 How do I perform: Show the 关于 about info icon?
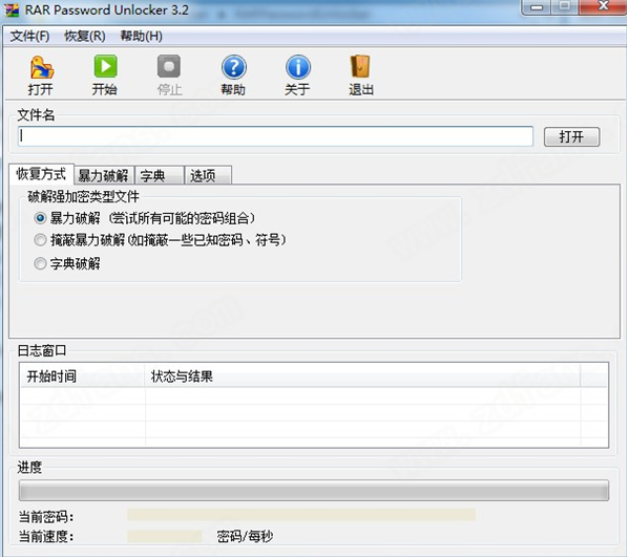298,67
